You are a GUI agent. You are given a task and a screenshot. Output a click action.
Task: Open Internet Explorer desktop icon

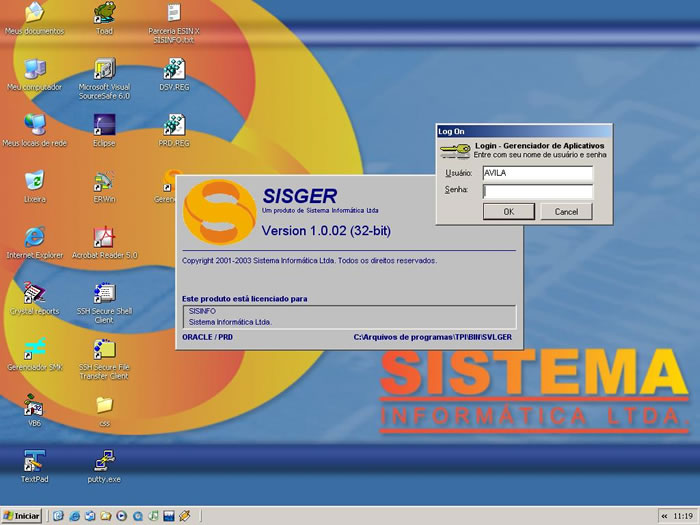tap(34, 242)
